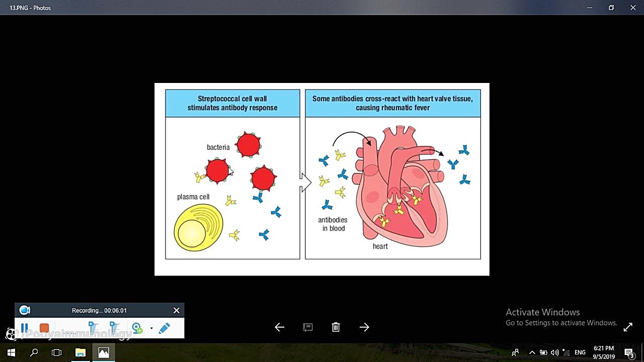Viewport: 644px width, 362px height.
Task: Open Task View on the taskbar
Action: point(57,352)
